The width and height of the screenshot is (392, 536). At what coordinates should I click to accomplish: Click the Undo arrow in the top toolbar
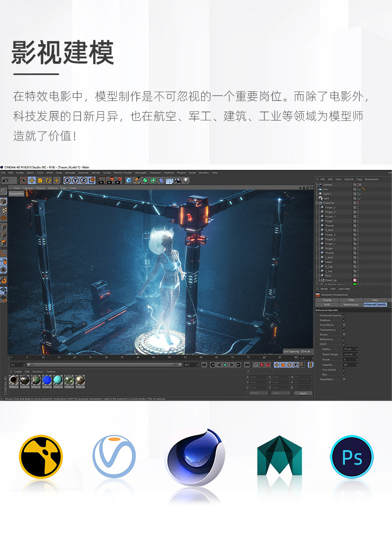pos(5,180)
